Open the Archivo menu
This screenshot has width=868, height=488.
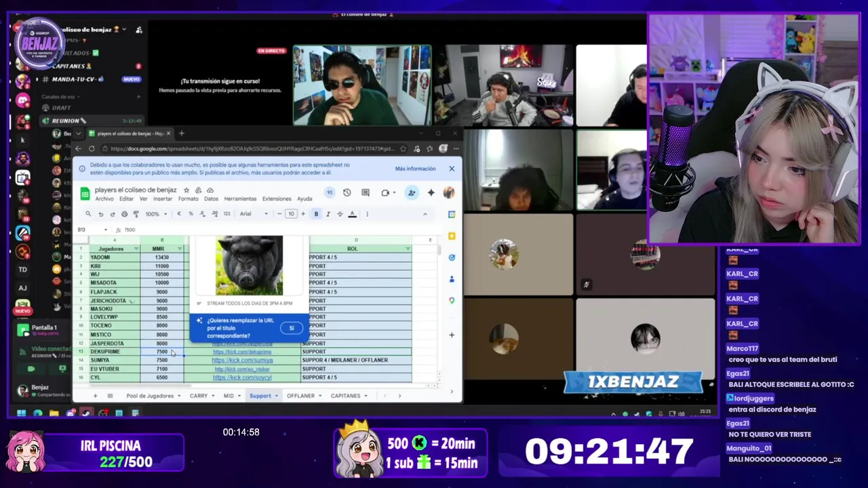click(x=104, y=199)
